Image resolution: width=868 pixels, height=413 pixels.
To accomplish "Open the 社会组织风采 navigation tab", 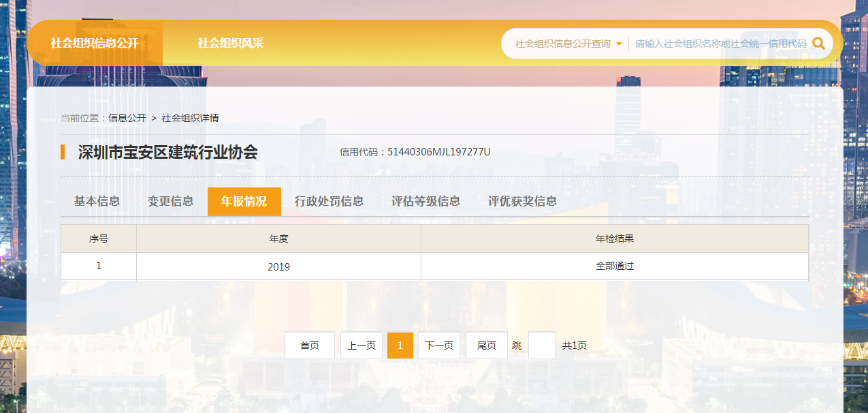I will [230, 43].
